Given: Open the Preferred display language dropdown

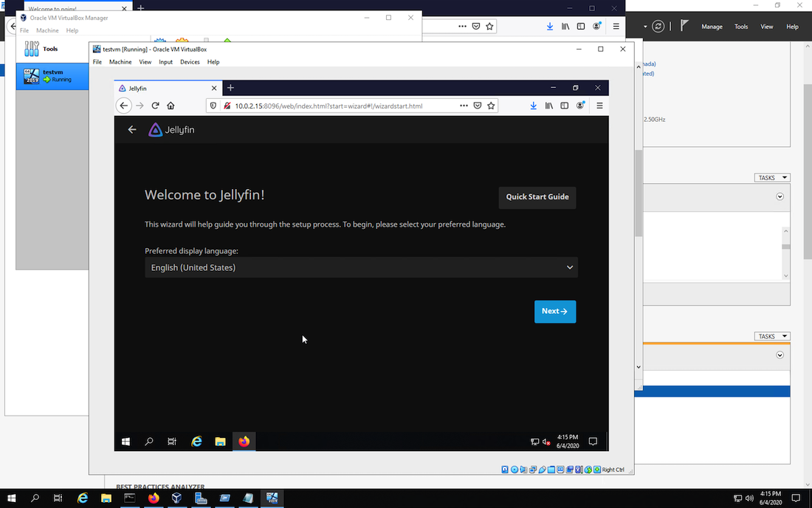Looking at the screenshot, I should coord(361,267).
